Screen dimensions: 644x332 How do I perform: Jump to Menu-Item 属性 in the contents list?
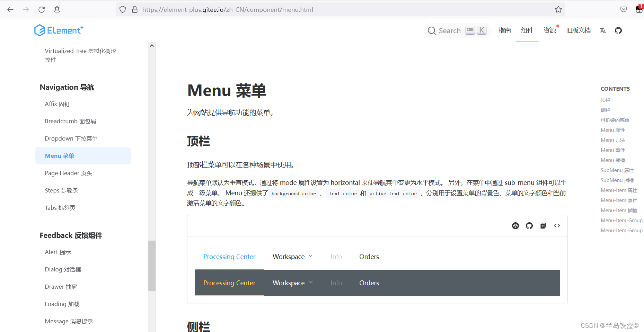pyautogui.click(x=619, y=190)
